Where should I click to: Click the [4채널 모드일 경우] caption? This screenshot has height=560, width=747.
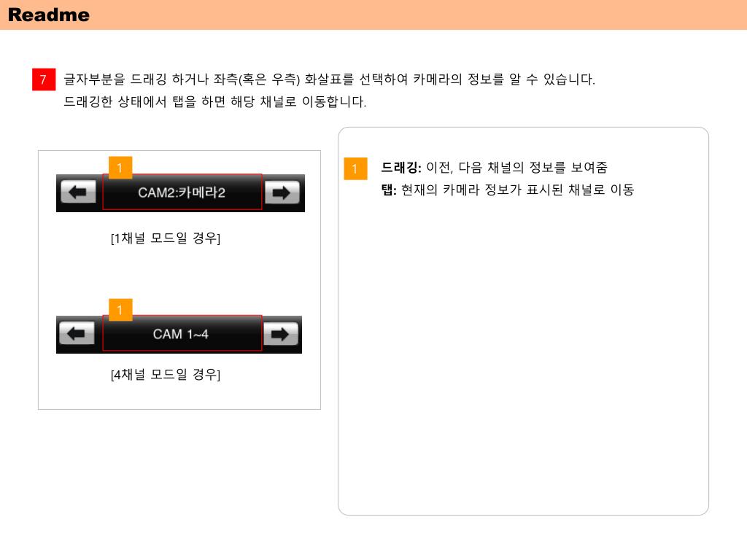pos(166,374)
